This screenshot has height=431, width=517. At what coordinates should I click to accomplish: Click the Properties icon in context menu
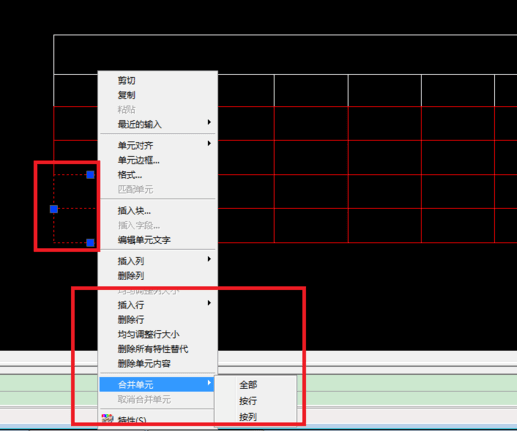click(107, 419)
